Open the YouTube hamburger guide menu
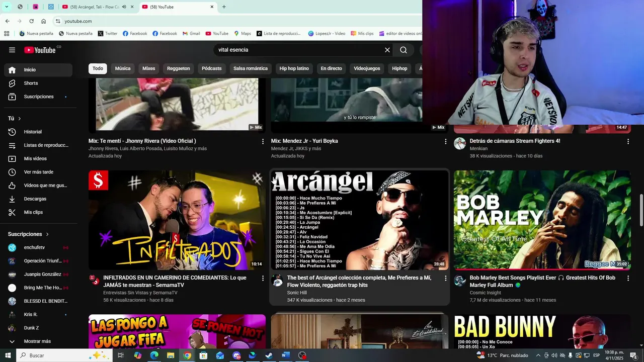The height and width of the screenshot is (362, 644). coord(12,50)
